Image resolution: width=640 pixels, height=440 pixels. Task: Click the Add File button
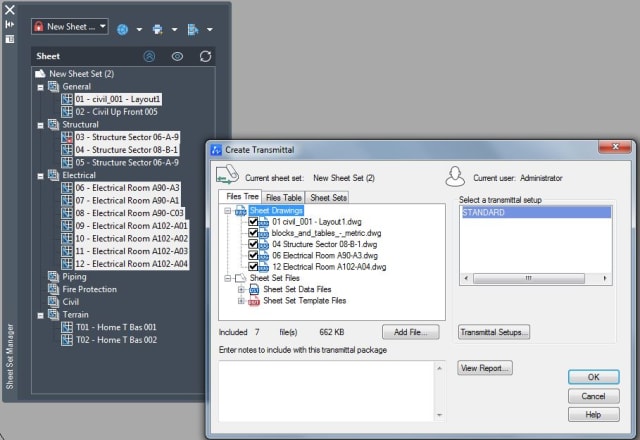411,332
